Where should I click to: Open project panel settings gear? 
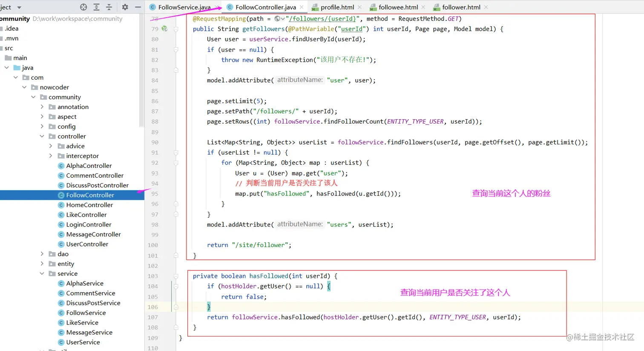coord(125,7)
